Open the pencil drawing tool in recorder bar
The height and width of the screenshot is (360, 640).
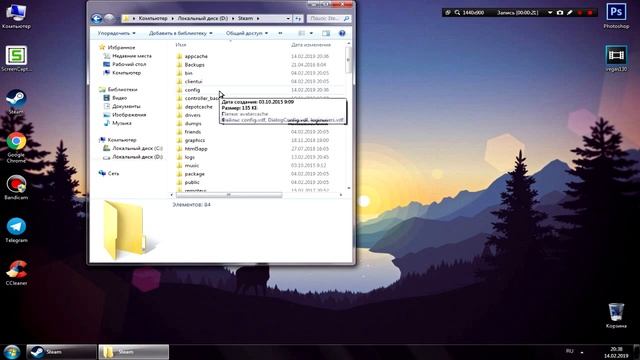click(x=570, y=13)
